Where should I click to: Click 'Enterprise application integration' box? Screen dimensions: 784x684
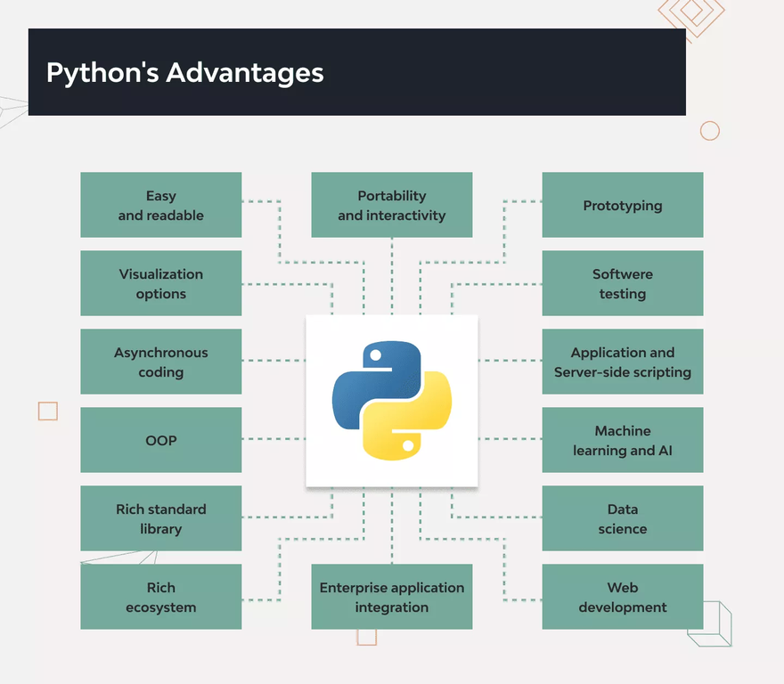pos(392,597)
